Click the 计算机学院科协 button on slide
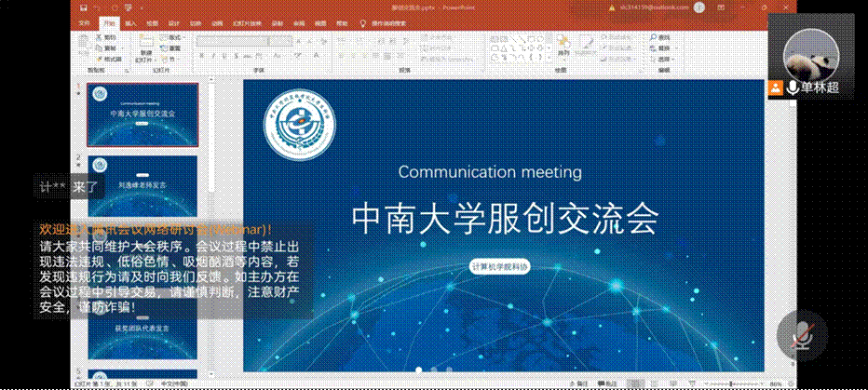 point(504,267)
